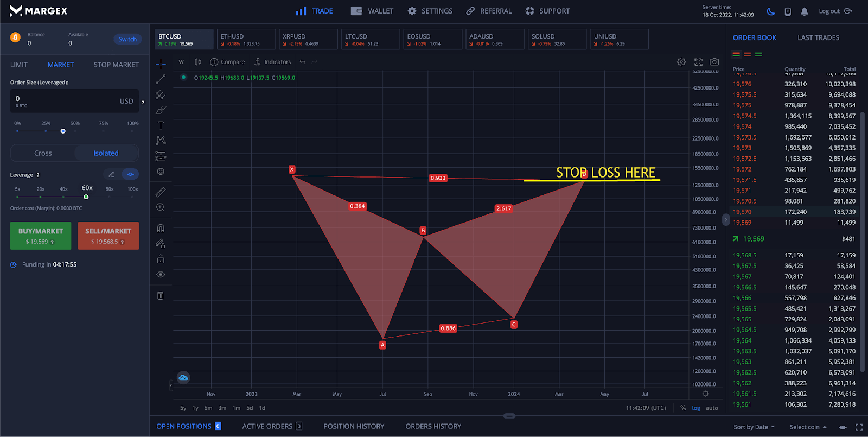868x437 pixels.
Task: Open the Indicators menu
Action: pos(272,62)
